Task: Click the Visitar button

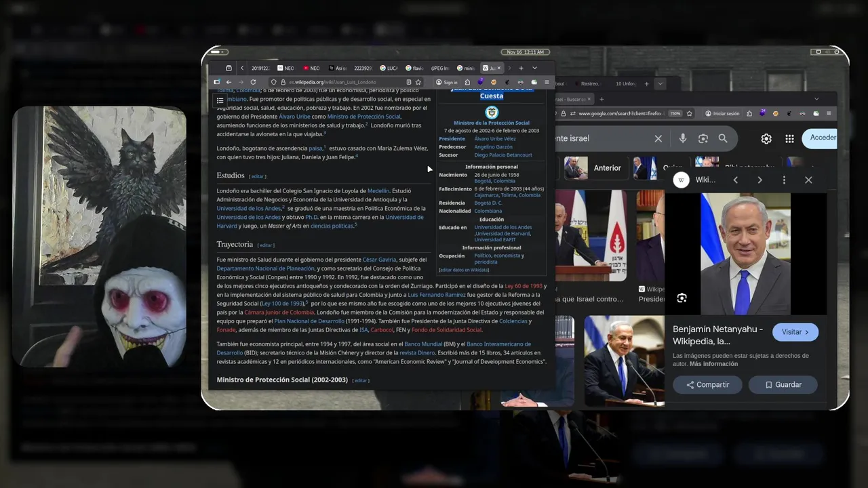Action: (795, 332)
